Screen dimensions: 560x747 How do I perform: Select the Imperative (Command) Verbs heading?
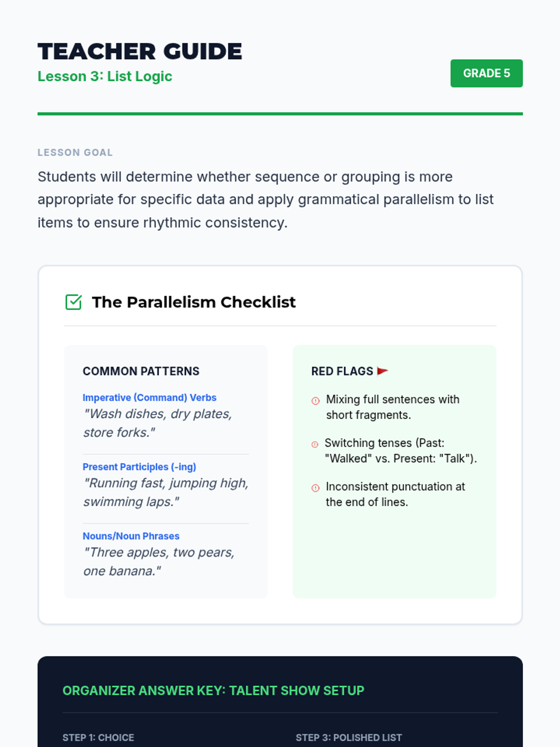(x=149, y=397)
